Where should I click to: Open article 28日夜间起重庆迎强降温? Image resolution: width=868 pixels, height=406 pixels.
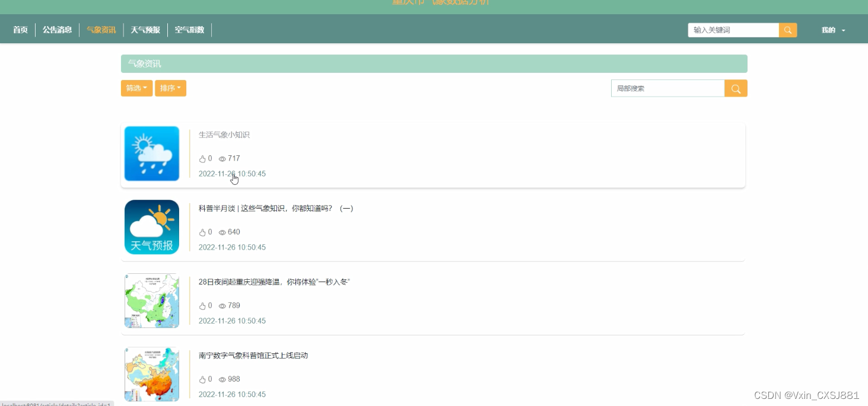274,282
